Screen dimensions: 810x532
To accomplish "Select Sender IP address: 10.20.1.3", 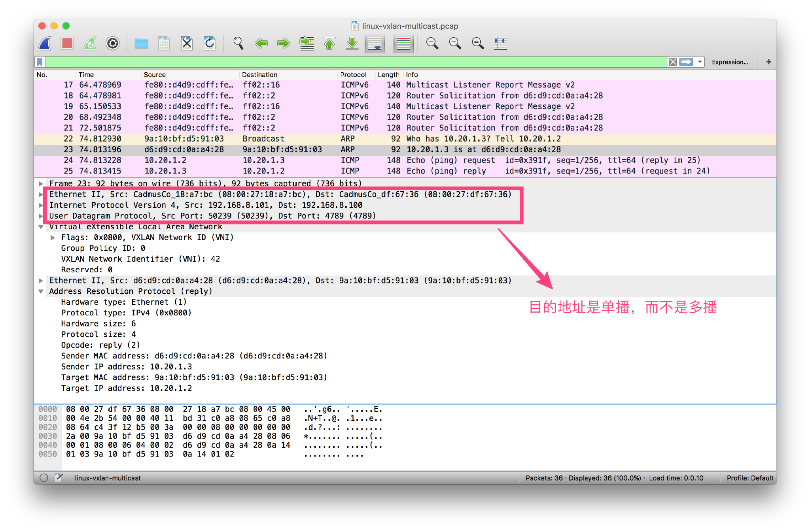I will click(x=127, y=367).
